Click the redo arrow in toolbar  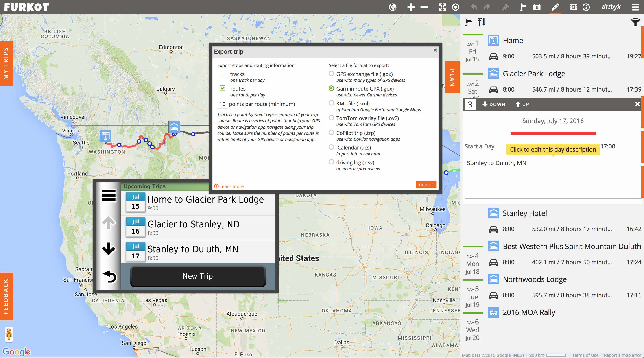point(487,7)
